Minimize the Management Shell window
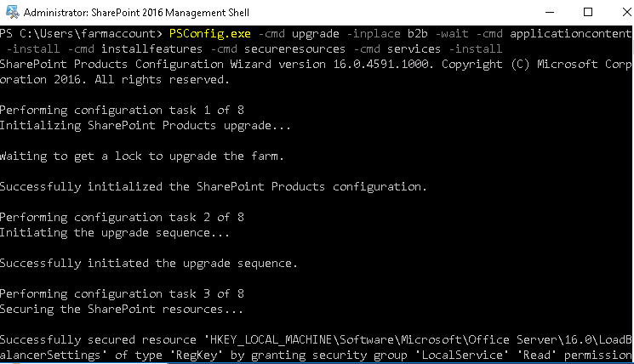Viewport: 634px width, 364px height. tap(550, 12)
